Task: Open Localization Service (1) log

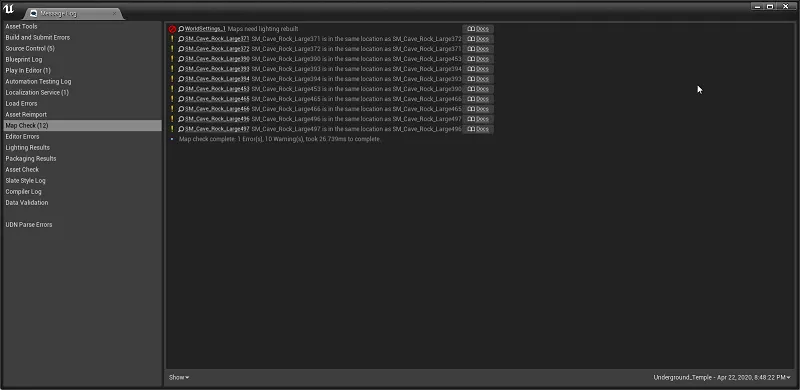Action: coord(82,92)
